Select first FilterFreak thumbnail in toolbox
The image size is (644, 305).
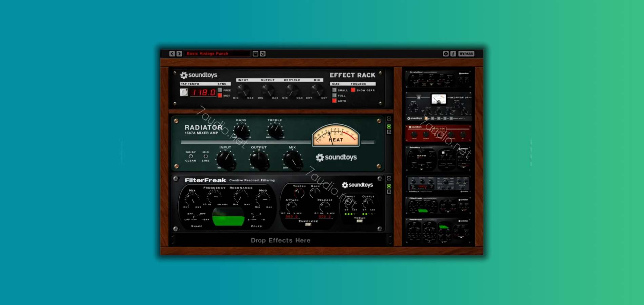tap(439, 205)
